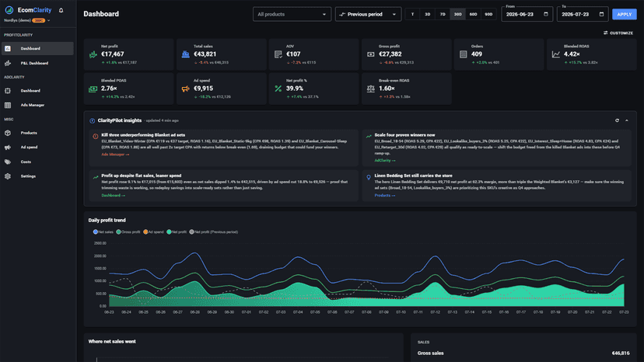Expand the Nordlys (demo) store switcher
The height and width of the screenshot is (362, 644).
(26, 20)
